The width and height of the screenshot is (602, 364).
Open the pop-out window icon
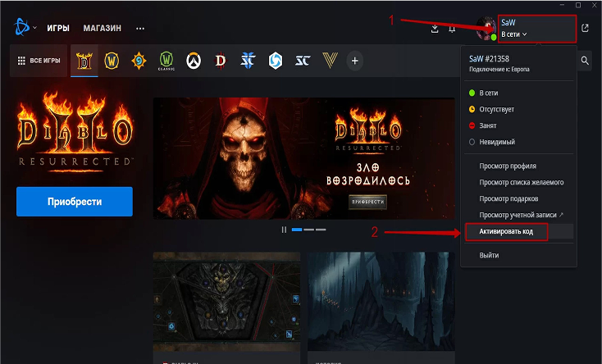pos(585,28)
